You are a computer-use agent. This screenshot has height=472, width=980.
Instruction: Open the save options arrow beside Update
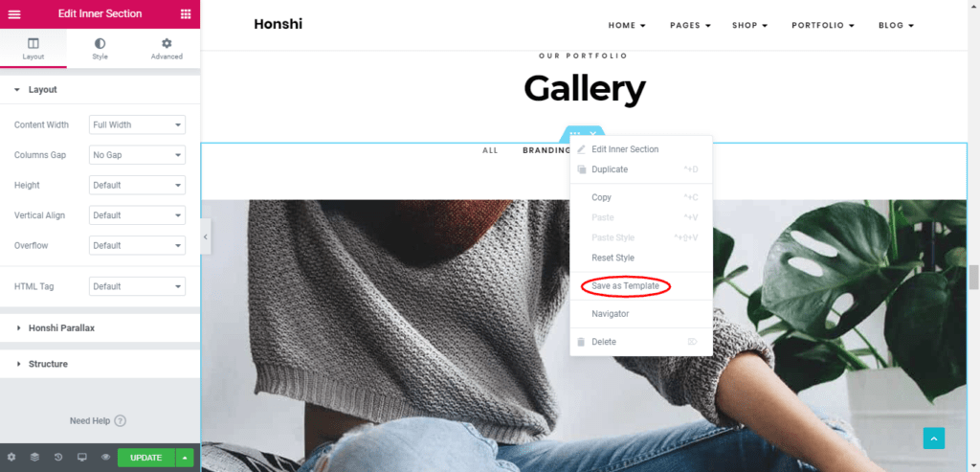[x=185, y=458]
